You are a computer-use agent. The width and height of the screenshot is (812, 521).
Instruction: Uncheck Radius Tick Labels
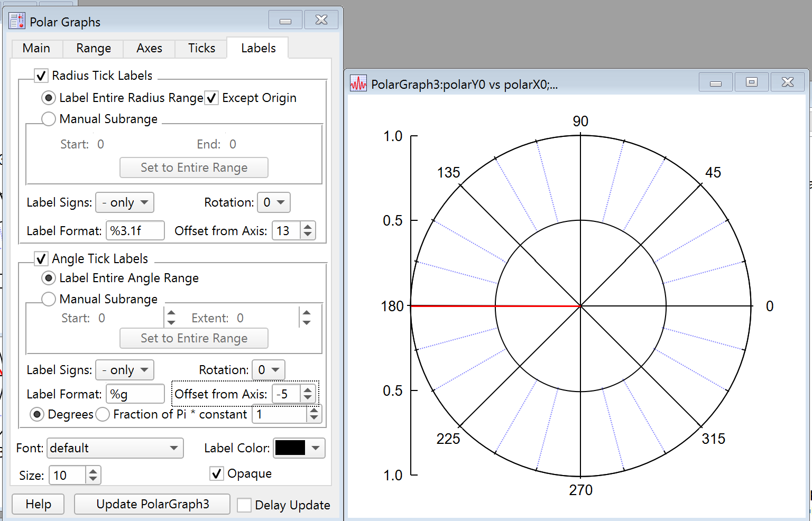(x=41, y=75)
